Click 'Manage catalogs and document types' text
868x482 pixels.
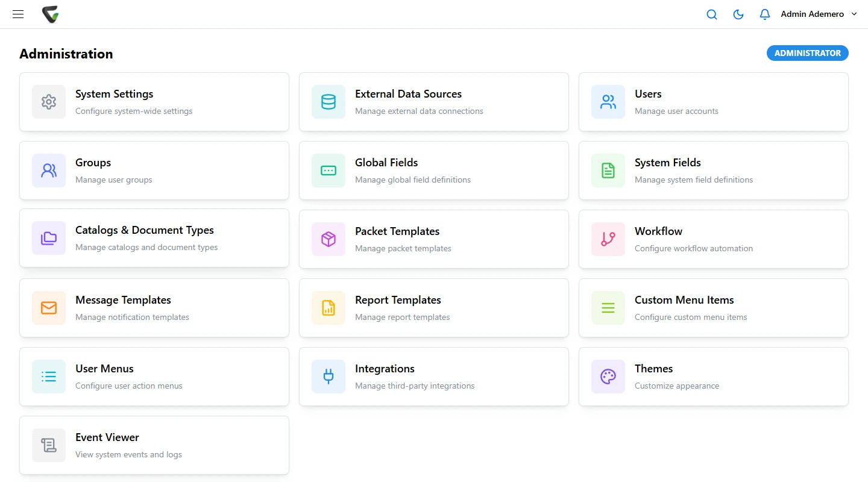tap(146, 247)
